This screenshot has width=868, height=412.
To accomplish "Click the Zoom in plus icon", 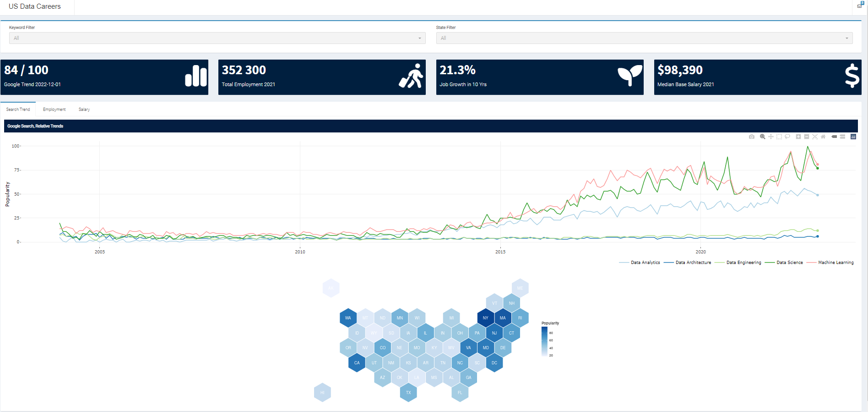I will [x=798, y=137].
